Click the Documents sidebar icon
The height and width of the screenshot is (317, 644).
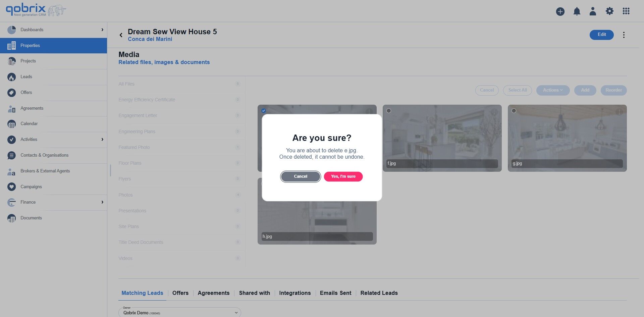(11, 218)
